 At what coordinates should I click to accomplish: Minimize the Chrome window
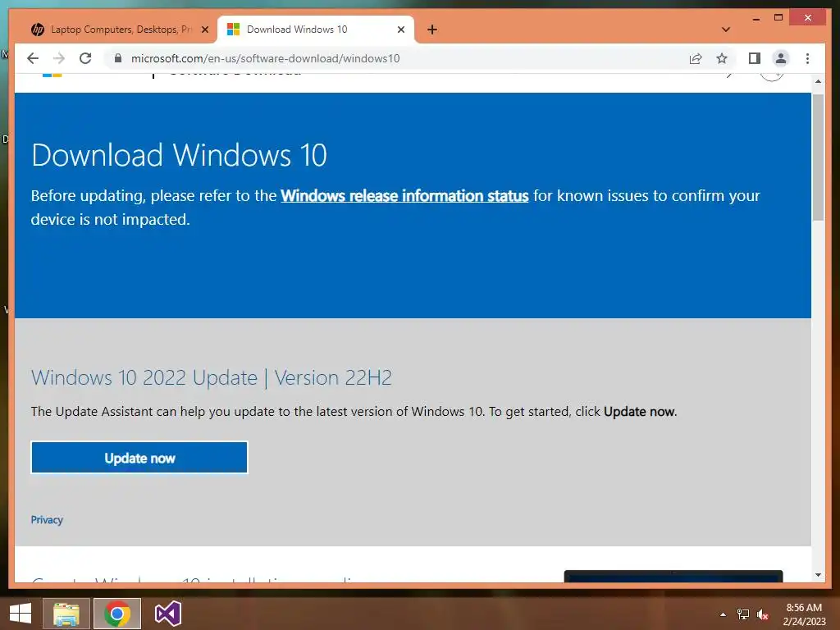click(756, 18)
